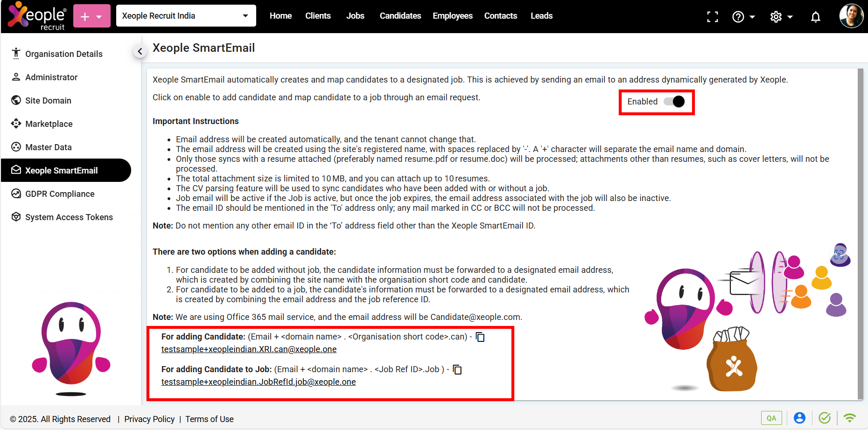Open System Access Tokens in sidebar
Image resolution: width=868 pixels, height=430 pixels.
(x=66, y=217)
